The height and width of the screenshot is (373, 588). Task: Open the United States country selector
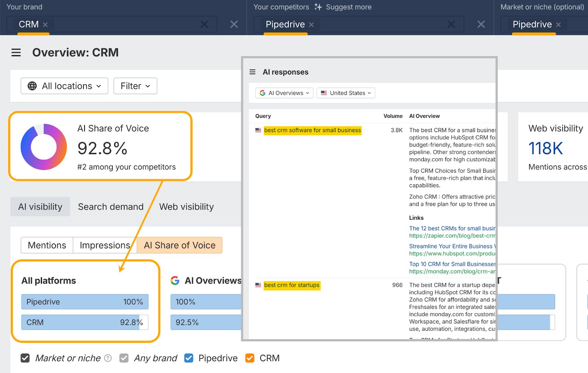[345, 93]
